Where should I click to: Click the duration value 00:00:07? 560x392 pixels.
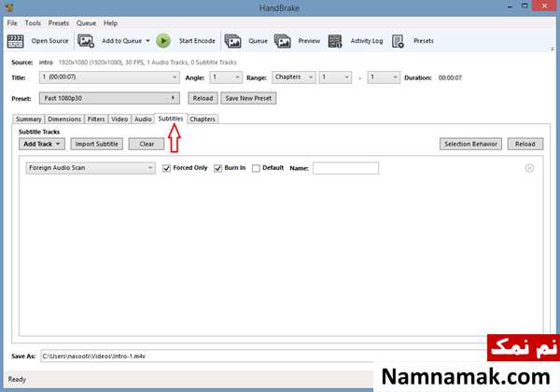[450, 77]
